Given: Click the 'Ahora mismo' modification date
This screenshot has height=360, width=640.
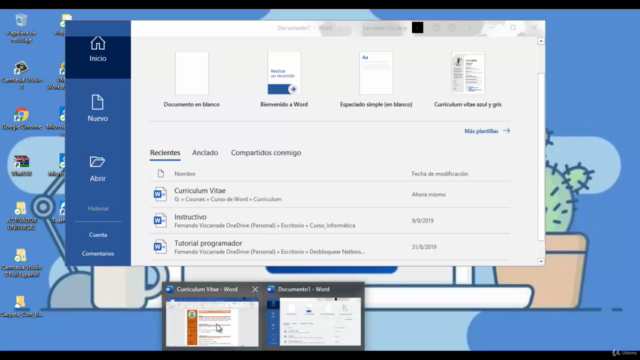Looking at the screenshot, I should click(x=429, y=194).
